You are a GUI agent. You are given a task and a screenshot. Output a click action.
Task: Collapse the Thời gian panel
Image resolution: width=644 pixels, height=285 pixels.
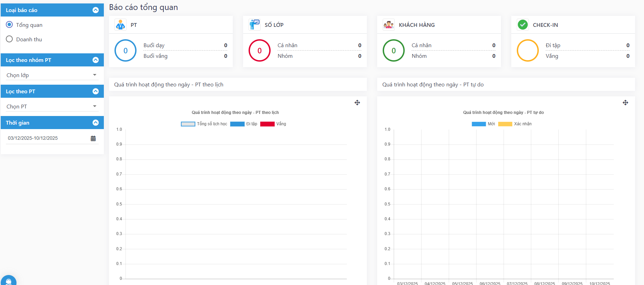[96, 123]
